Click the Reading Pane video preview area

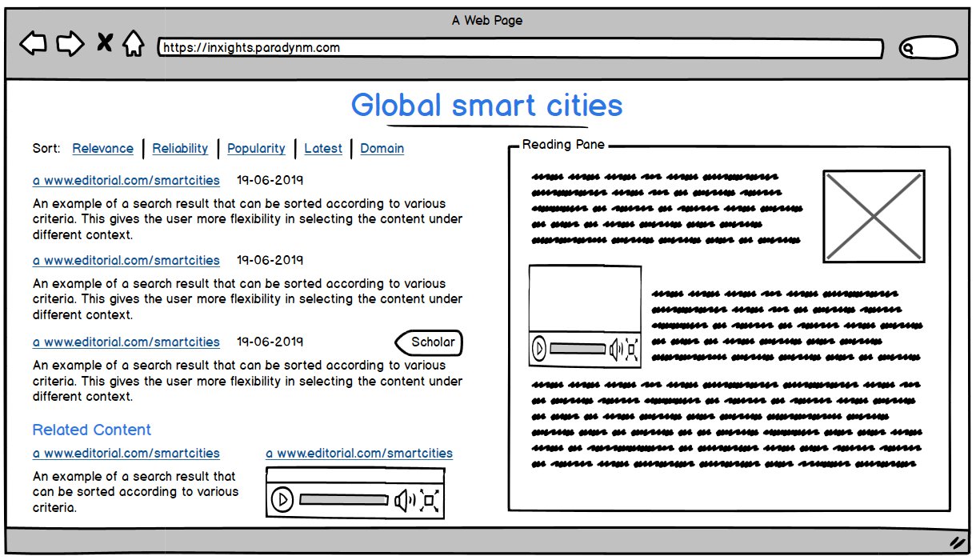point(585,298)
